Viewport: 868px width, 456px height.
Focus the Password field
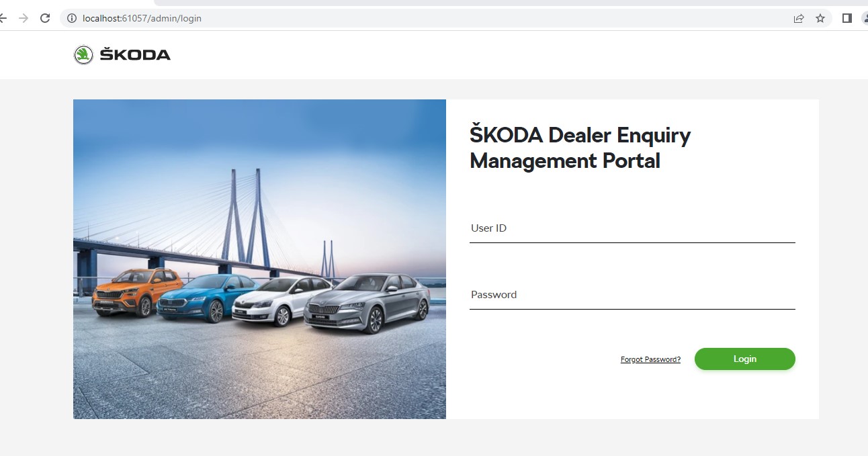pos(632,295)
